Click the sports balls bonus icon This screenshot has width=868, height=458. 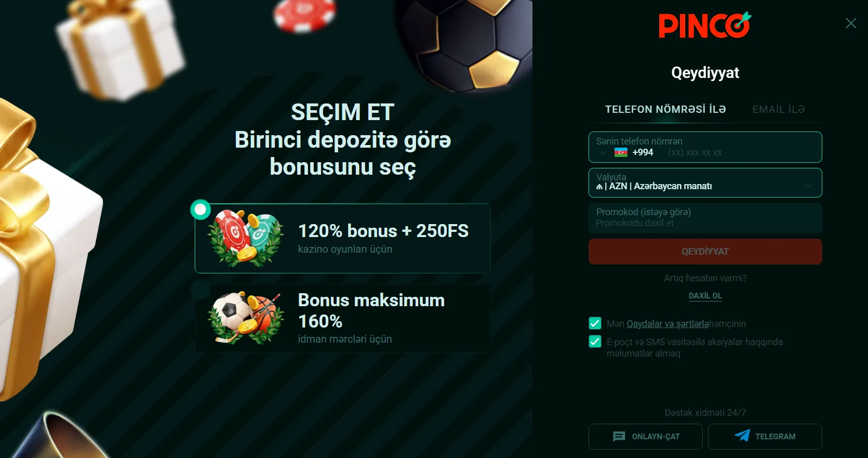246,318
